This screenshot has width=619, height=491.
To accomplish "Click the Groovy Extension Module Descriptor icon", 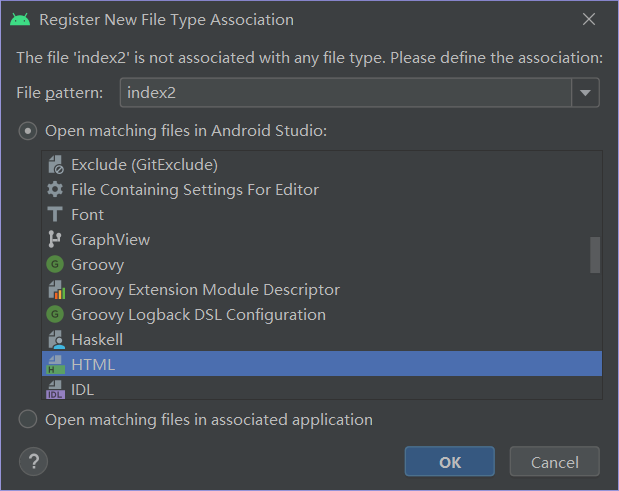I will [x=56, y=290].
